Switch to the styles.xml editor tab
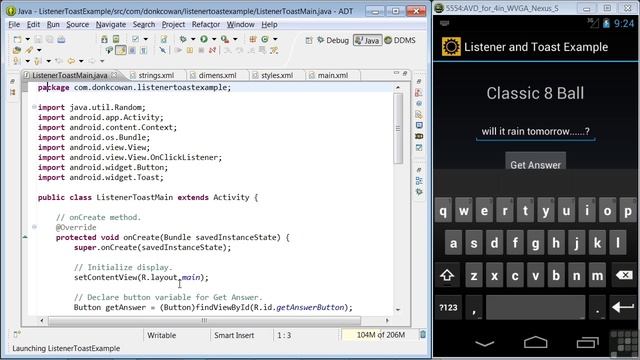 (277, 76)
